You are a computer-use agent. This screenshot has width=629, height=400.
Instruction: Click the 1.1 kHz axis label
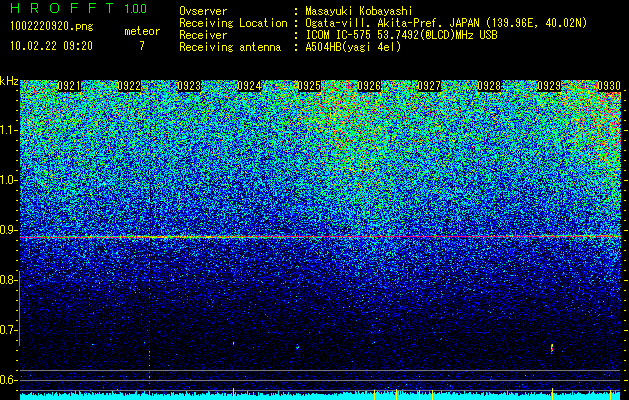coord(9,130)
